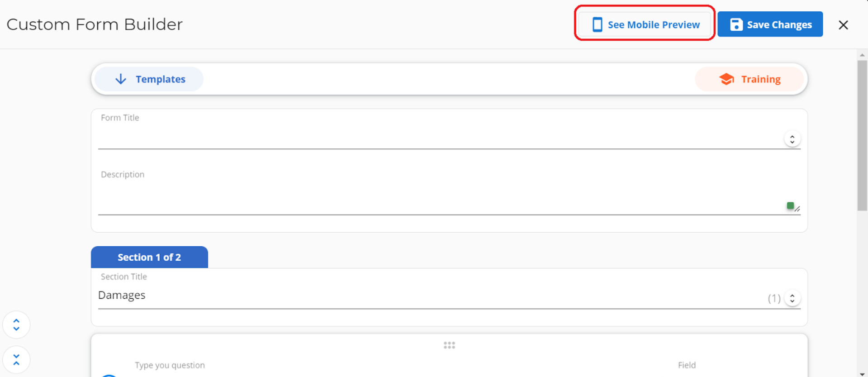Click the vertical scrollbar thumb
The width and height of the screenshot is (868, 377).
pos(862,136)
